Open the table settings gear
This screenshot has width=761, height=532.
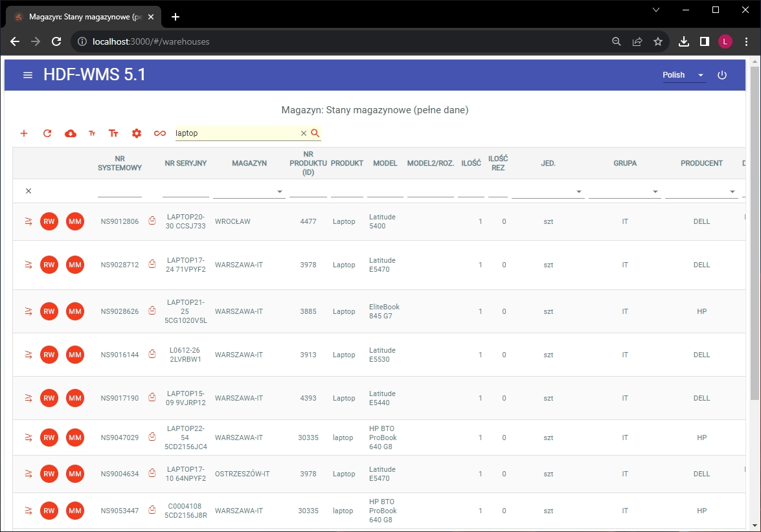136,133
